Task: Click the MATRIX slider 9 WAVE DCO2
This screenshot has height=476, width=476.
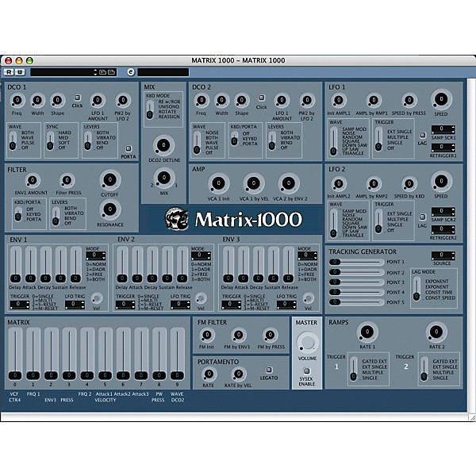Action: (177, 354)
